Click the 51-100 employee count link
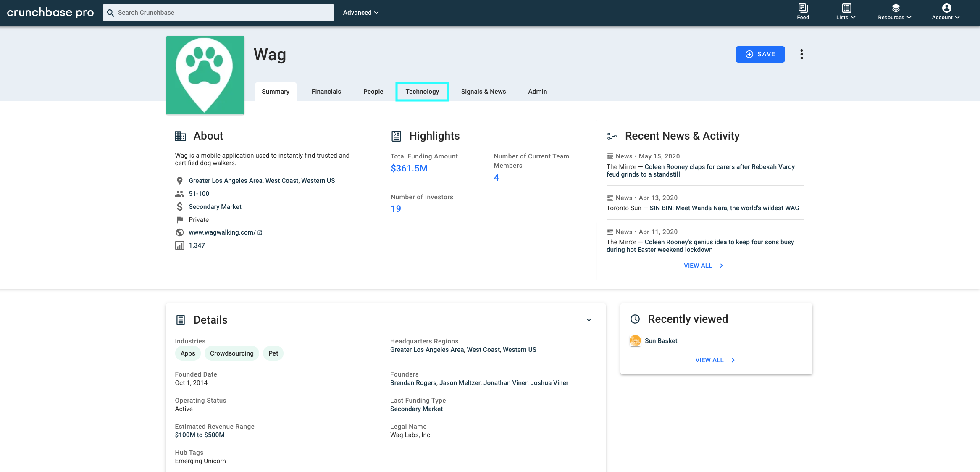 point(199,194)
